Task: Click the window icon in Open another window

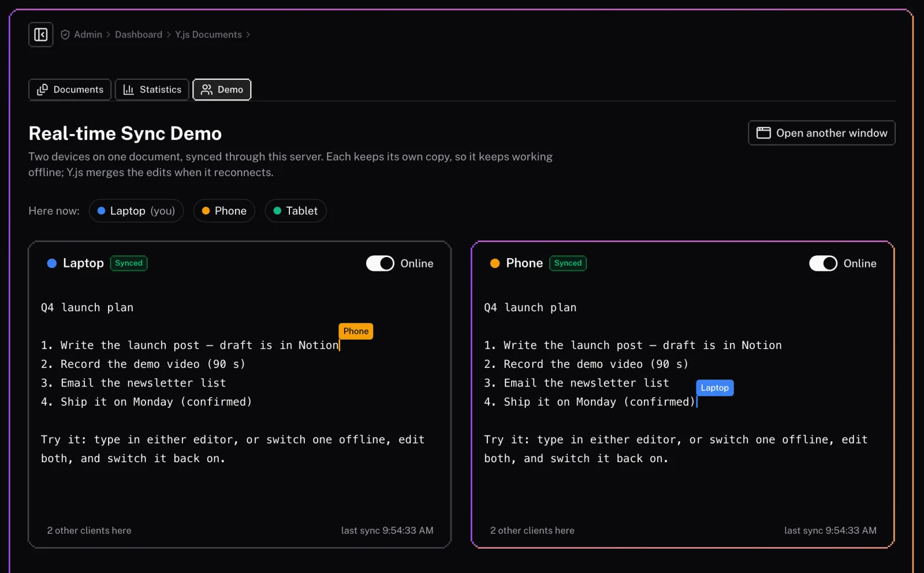Action: [x=763, y=133]
